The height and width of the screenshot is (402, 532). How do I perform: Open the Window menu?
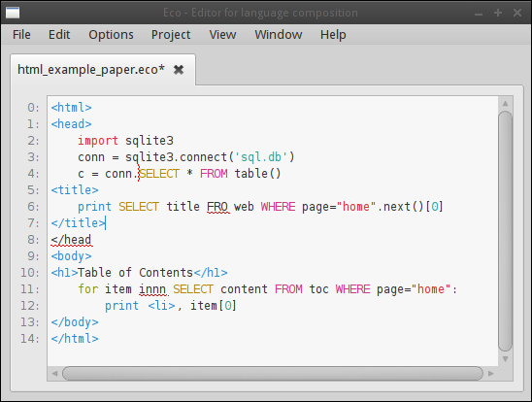click(279, 35)
